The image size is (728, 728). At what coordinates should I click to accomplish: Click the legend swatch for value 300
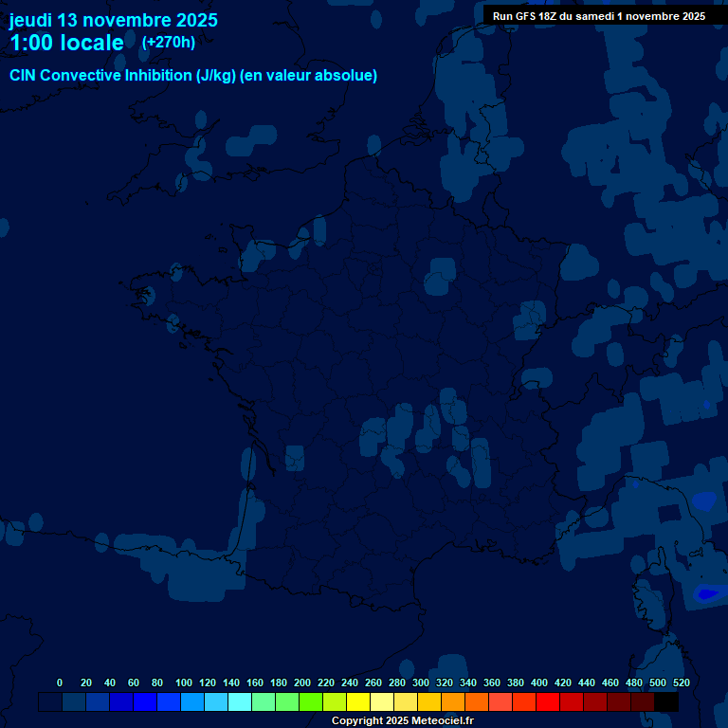406,701
